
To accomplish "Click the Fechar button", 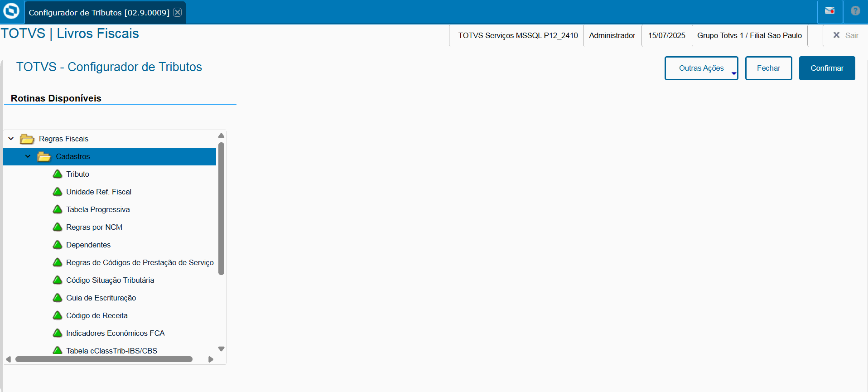I will click(768, 68).
